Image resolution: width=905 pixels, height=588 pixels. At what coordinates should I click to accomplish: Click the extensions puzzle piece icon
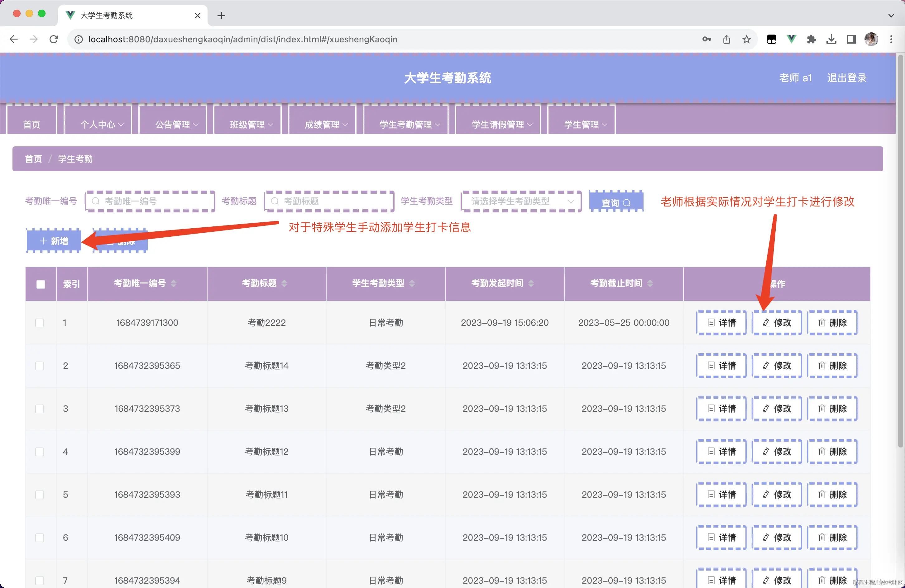811,39
